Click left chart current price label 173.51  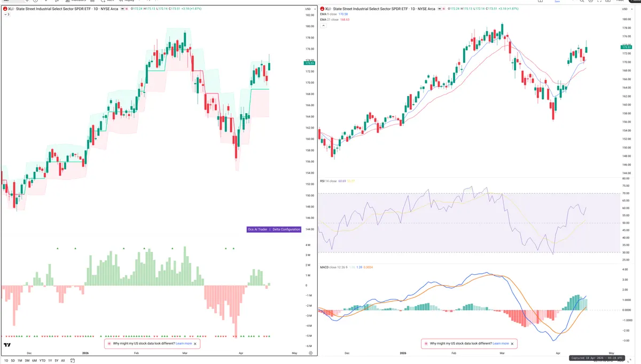[x=310, y=63]
